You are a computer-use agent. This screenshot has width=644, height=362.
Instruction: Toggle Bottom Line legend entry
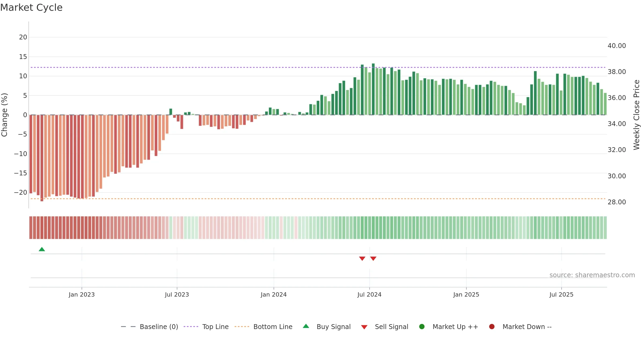coord(264,327)
